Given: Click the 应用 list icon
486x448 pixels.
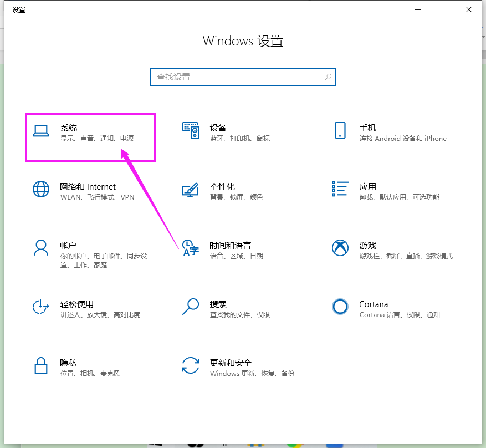Looking at the screenshot, I should [340, 189].
